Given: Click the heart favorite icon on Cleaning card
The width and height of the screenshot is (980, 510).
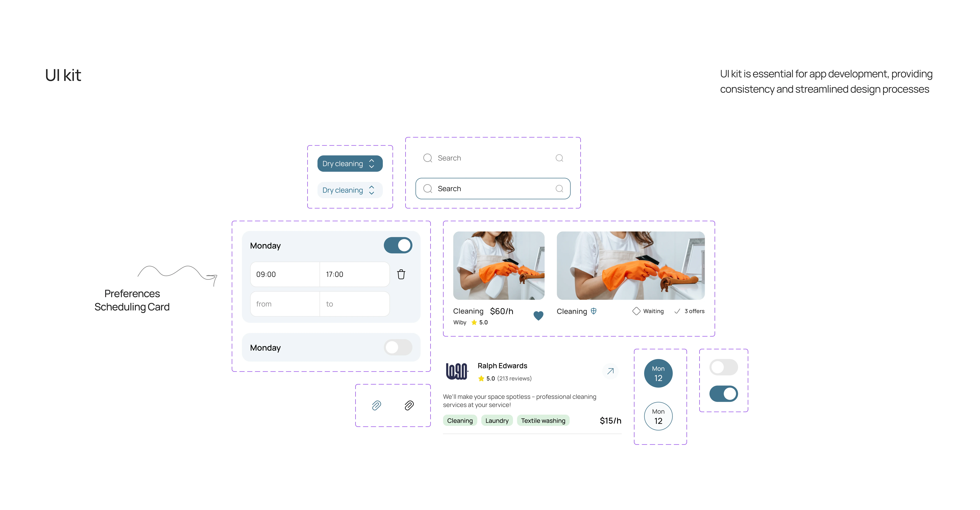Looking at the screenshot, I should tap(538, 315).
